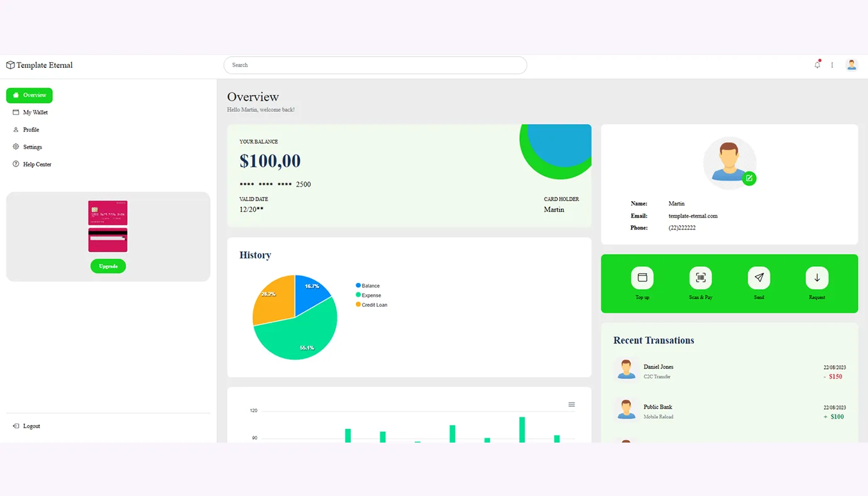Viewport: 868px width, 496px height.
Task: Click the + $100 amount
Action: [x=833, y=417]
